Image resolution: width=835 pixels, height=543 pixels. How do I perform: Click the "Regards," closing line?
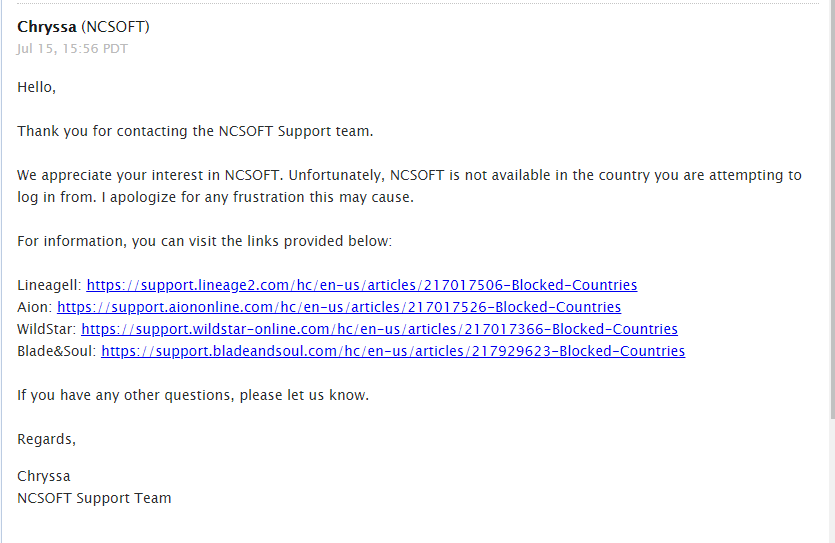(x=46, y=439)
